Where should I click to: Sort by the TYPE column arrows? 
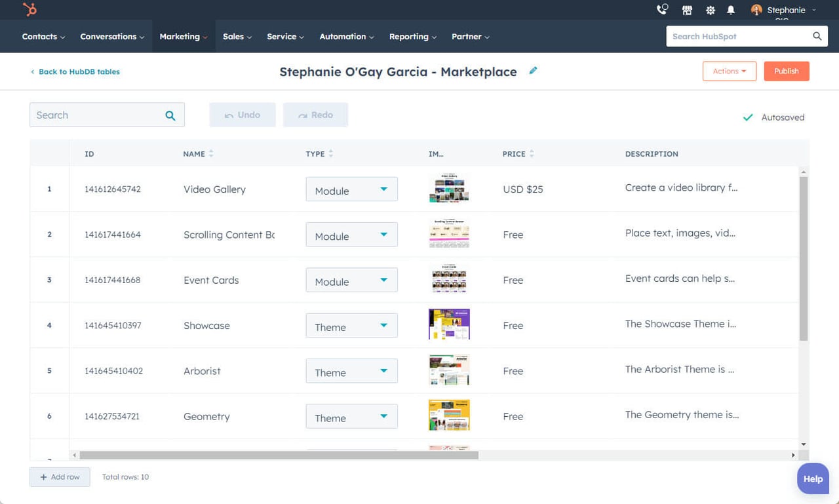[331, 154]
